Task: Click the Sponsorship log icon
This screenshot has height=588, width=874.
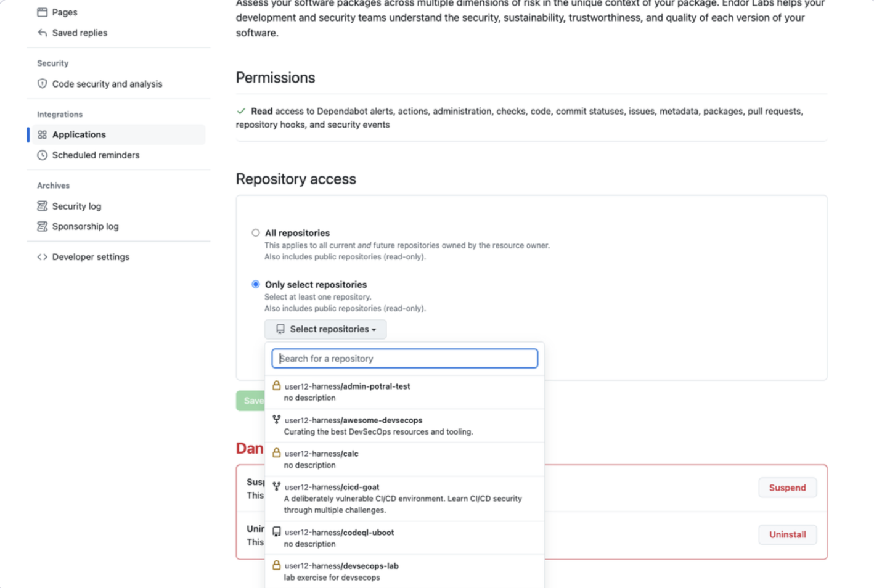Action: coord(42,226)
